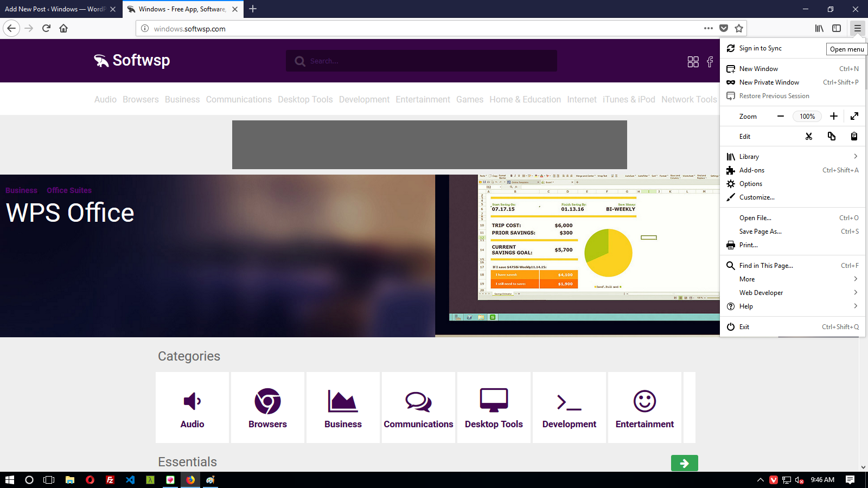Open Browsers nav link
The width and height of the screenshot is (868, 488).
point(141,99)
